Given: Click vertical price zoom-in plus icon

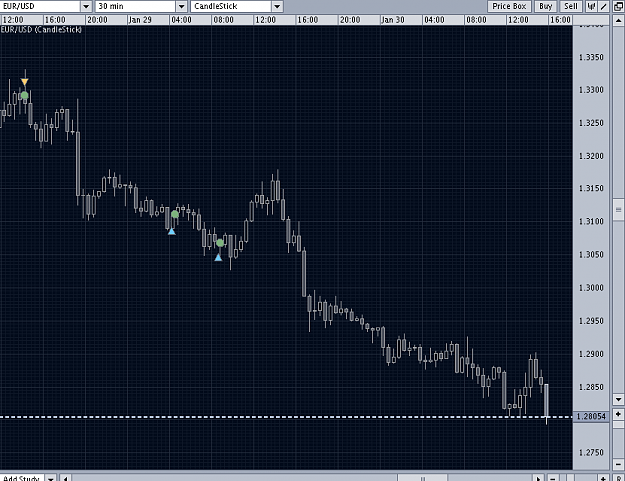Looking at the screenshot, I should (x=618, y=414).
